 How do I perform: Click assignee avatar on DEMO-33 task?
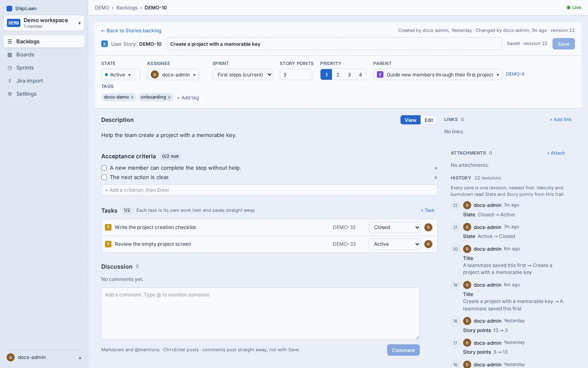[428, 244]
